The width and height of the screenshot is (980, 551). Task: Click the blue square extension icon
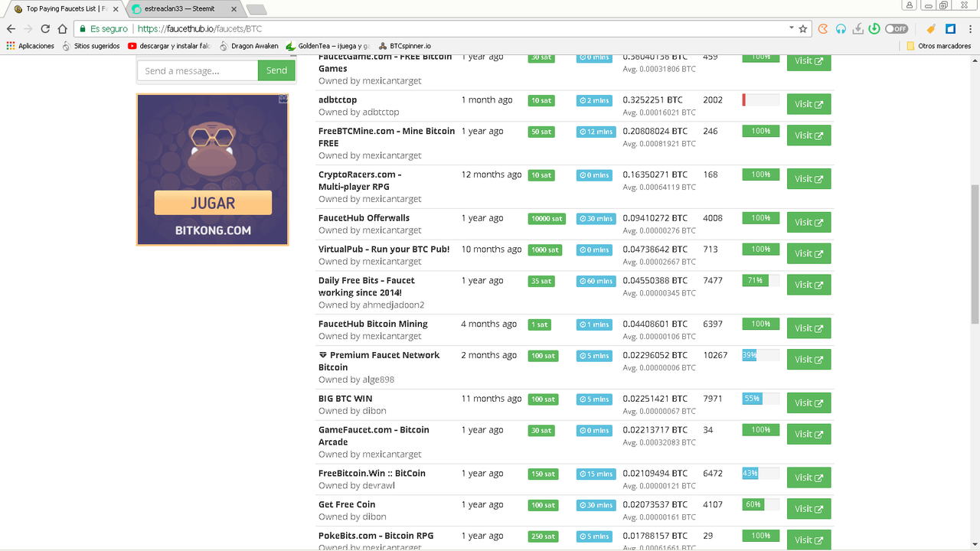[950, 29]
